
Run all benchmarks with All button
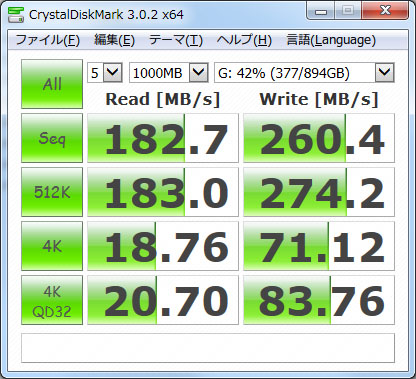click(52, 84)
